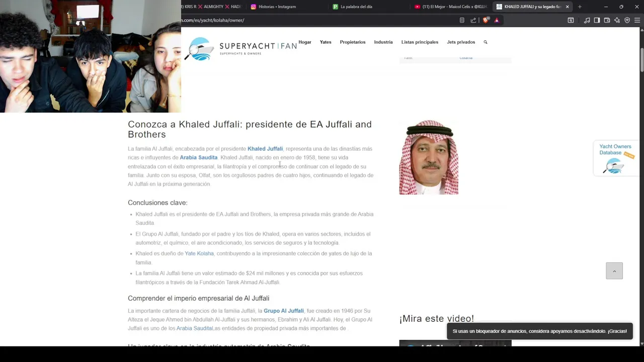Click the page vertical scrollbar thumb

(641, 60)
